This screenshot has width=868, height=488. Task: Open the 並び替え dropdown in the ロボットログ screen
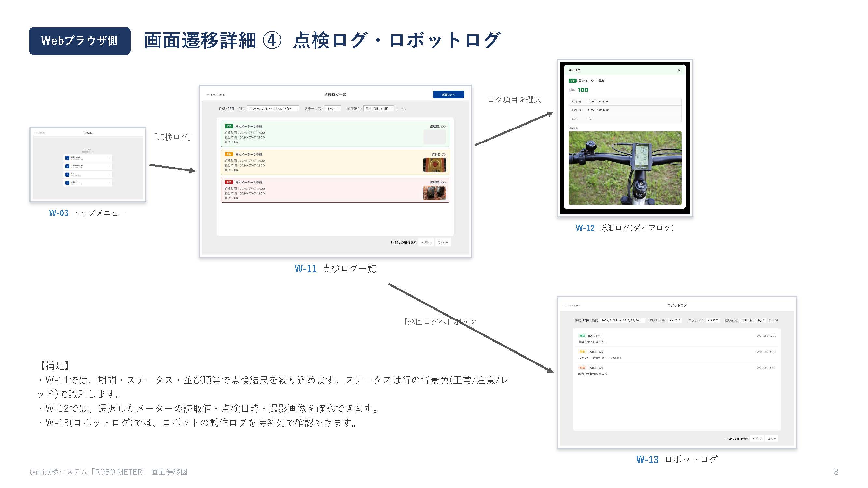point(753,320)
